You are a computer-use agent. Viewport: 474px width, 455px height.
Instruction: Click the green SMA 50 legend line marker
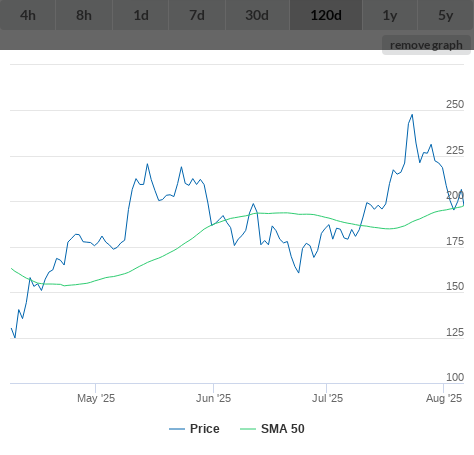tap(248, 429)
